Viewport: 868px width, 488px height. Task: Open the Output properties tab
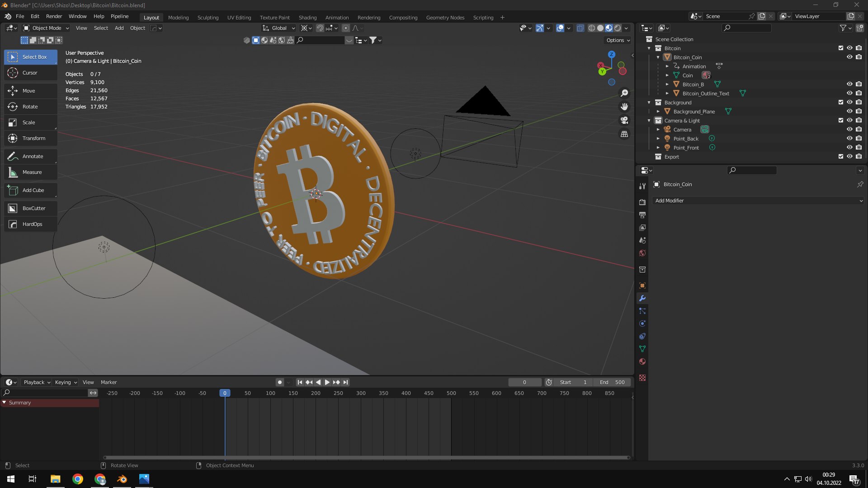coord(642,215)
